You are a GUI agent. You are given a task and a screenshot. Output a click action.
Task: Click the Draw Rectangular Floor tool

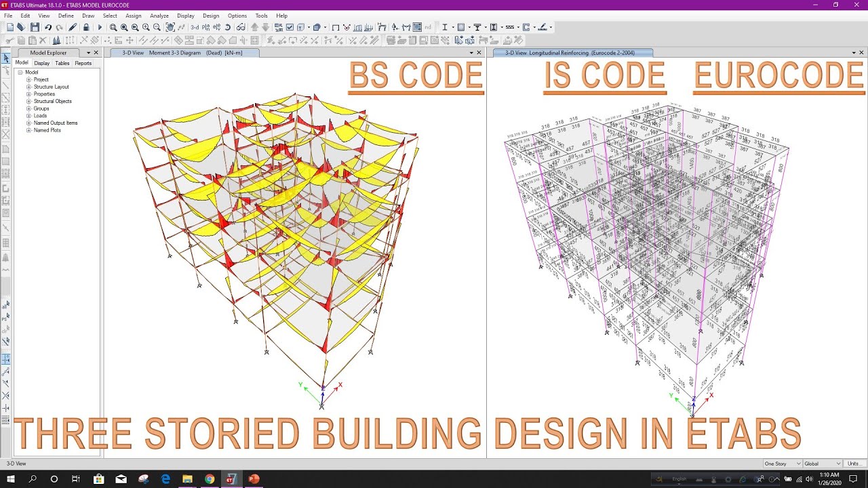click(x=6, y=162)
